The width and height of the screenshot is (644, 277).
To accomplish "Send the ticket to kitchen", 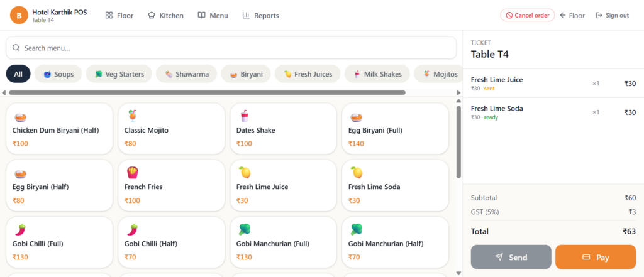I will click(511, 258).
